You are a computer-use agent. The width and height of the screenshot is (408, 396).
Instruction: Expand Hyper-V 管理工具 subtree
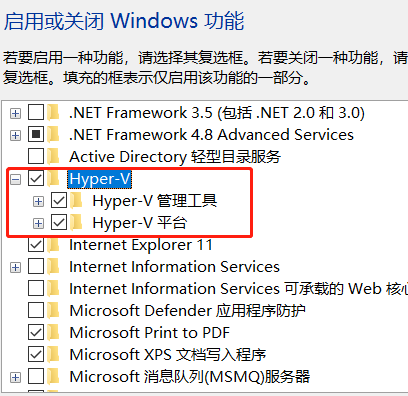38,202
